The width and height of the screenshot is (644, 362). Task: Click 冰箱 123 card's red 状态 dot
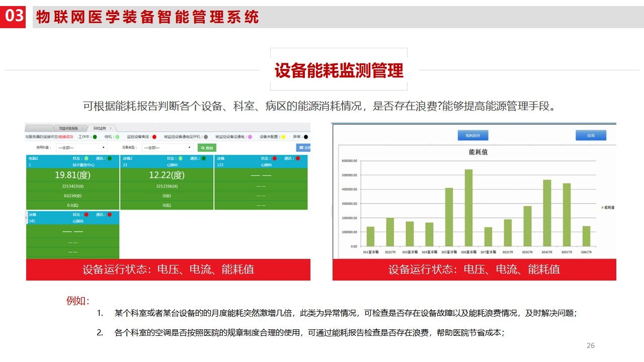point(274,158)
